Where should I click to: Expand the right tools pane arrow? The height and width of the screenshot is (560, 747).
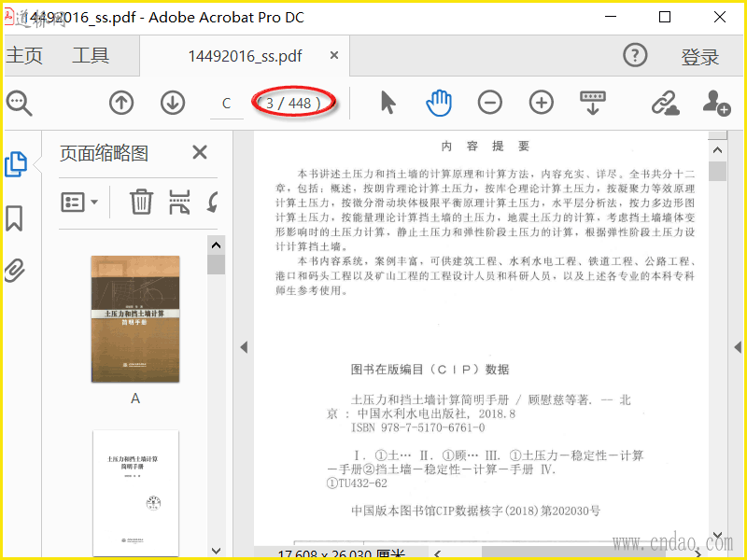click(x=738, y=347)
